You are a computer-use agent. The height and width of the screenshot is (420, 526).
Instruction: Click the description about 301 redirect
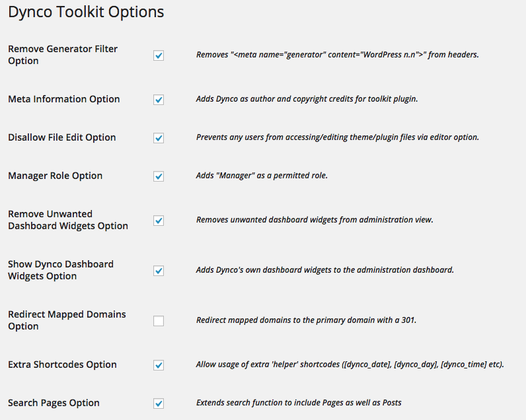pos(306,320)
